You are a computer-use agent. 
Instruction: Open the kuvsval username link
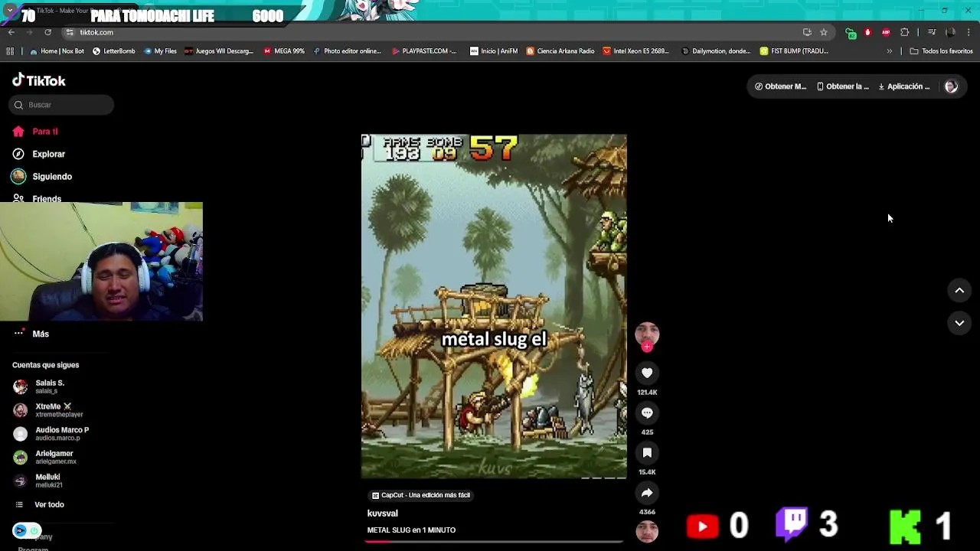(x=382, y=514)
